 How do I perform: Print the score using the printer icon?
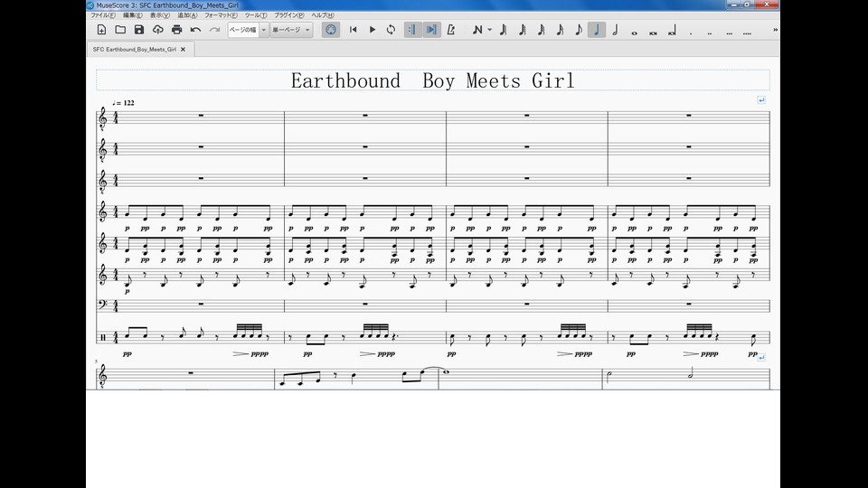point(176,30)
